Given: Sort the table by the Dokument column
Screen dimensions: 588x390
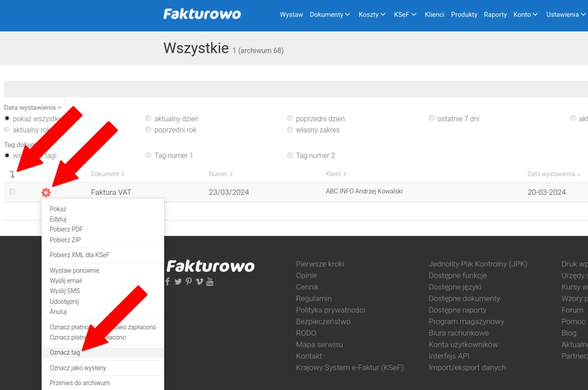Looking at the screenshot, I should point(108,174).
